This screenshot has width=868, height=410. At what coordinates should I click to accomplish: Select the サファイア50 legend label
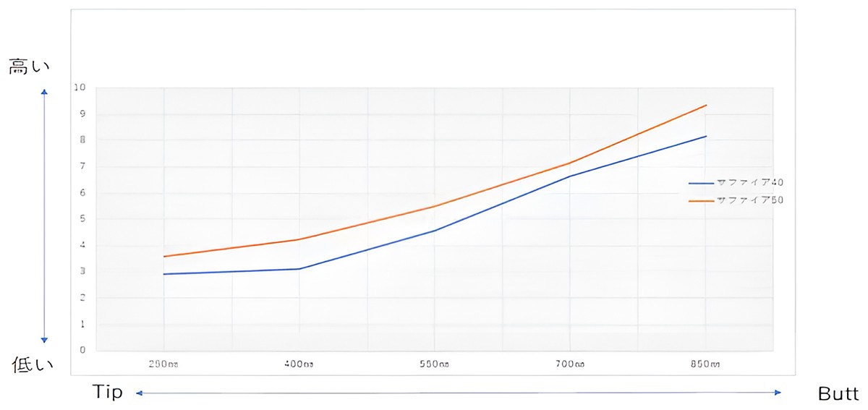click(749, 200)
